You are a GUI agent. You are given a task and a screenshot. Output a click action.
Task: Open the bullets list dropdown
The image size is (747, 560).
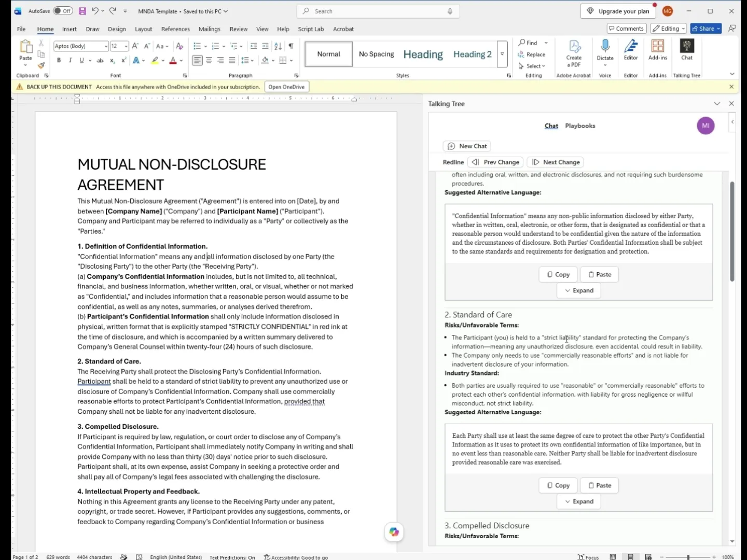[205, 46]
